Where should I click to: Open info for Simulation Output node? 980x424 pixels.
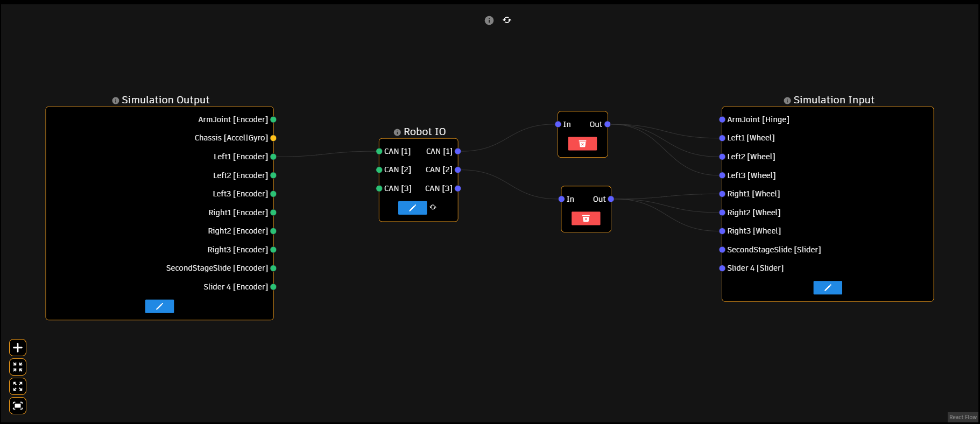(115, 101)
